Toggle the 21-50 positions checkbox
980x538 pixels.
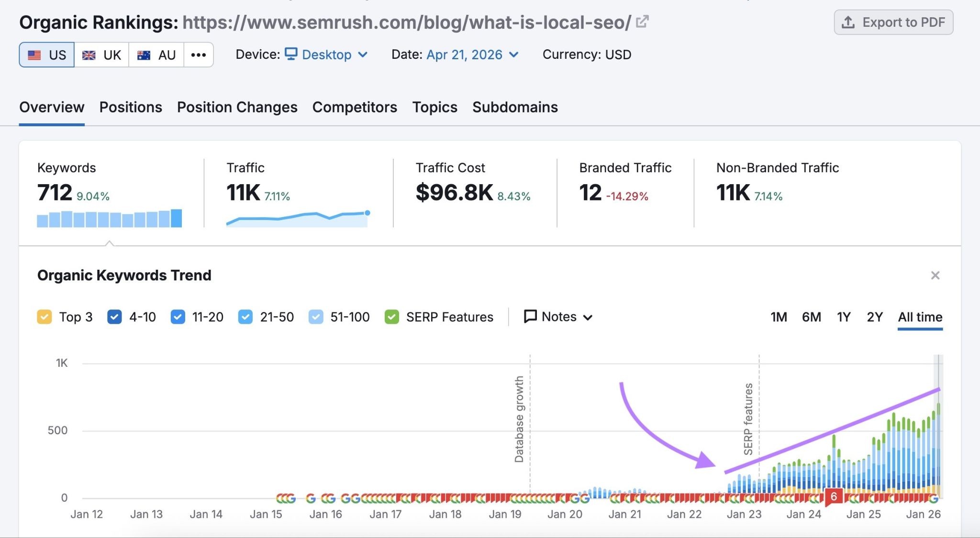point(245,317)
